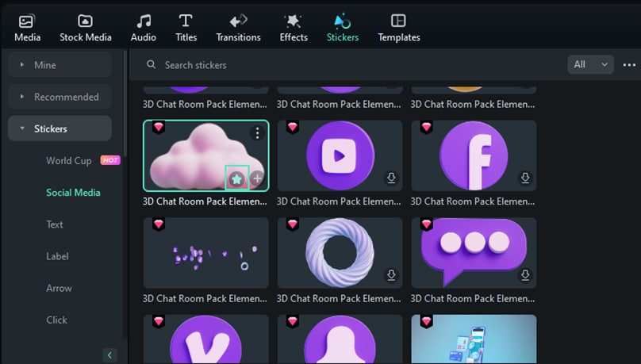Open the three-dot more options menu
Viewport: 641px width, 364px height.
(x=629, y=64)
